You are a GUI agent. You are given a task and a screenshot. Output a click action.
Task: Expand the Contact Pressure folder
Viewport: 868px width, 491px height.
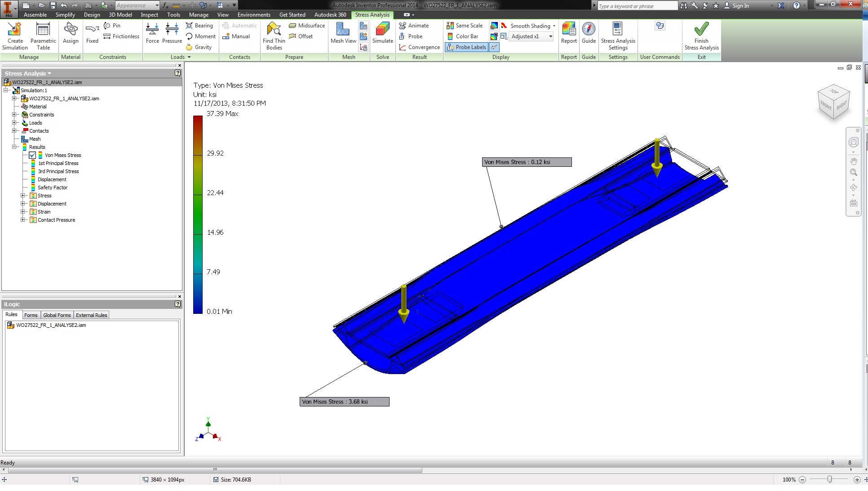point(22,220)
